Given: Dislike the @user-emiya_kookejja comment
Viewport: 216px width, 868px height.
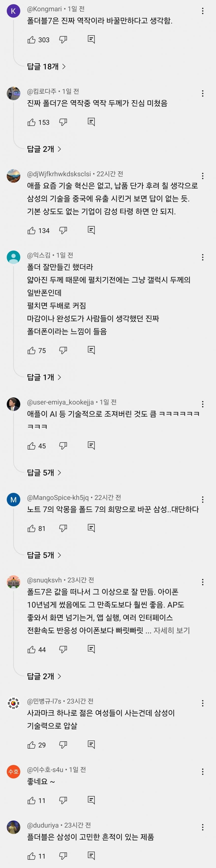Looking at the screenshot, I should point(63,446).
